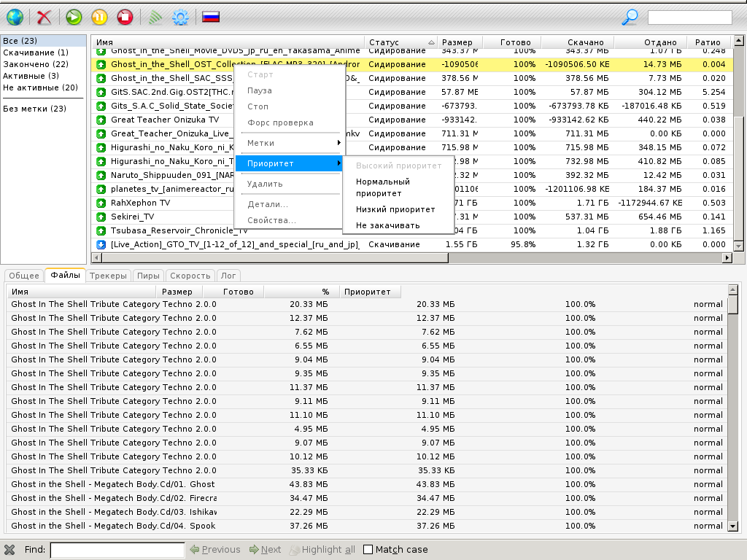Screen dimensions: 747x560
Task: Select Без метки (23) label filter
Action: 35,109
